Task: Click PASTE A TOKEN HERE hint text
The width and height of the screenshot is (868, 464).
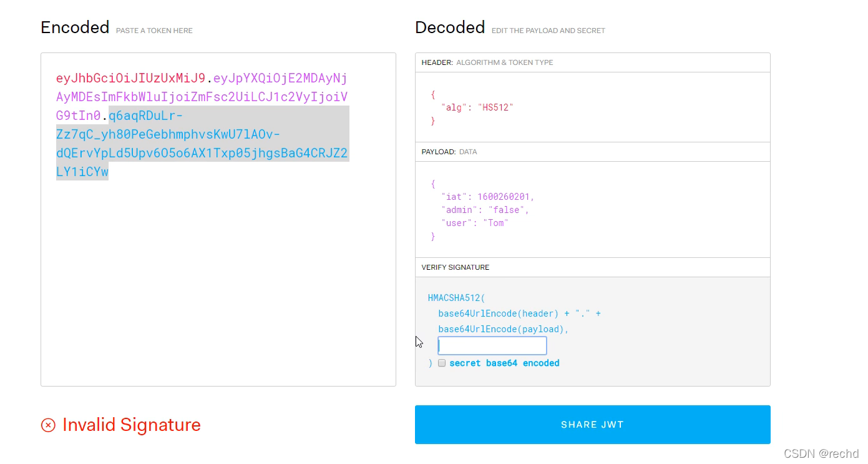Action: (154, 31)
